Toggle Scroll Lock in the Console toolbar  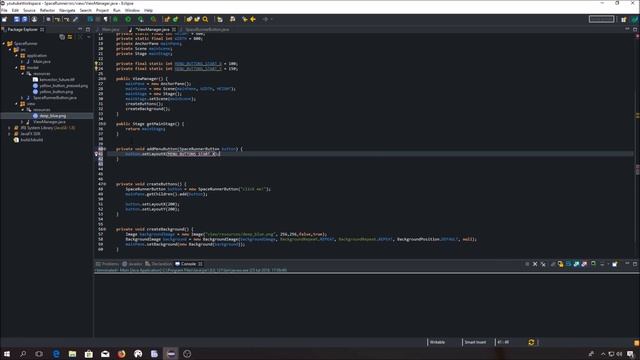click(x=560, y=264)
